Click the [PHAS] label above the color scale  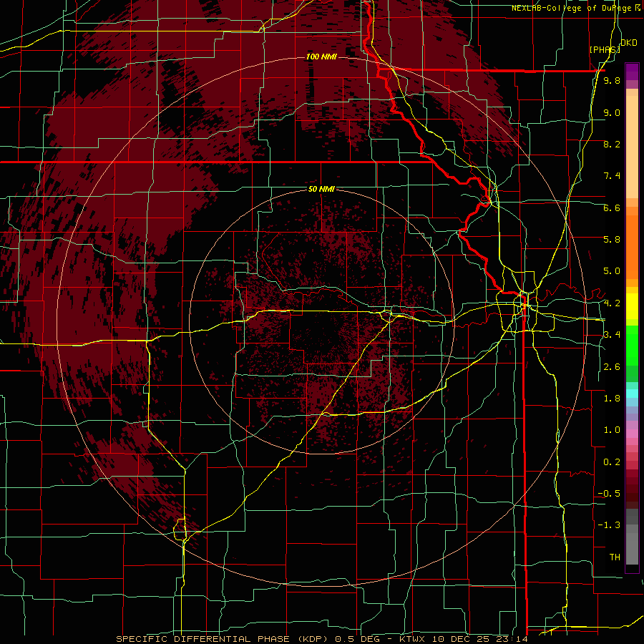point(605,49)
